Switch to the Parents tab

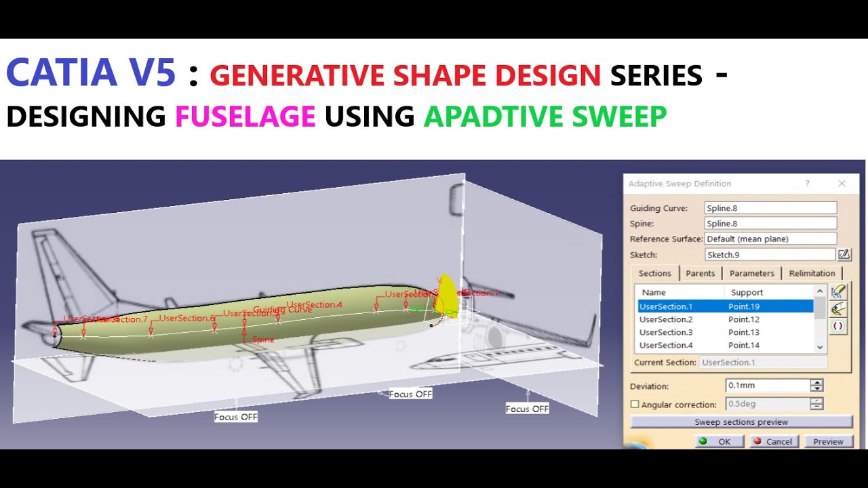tap(701, 273)
